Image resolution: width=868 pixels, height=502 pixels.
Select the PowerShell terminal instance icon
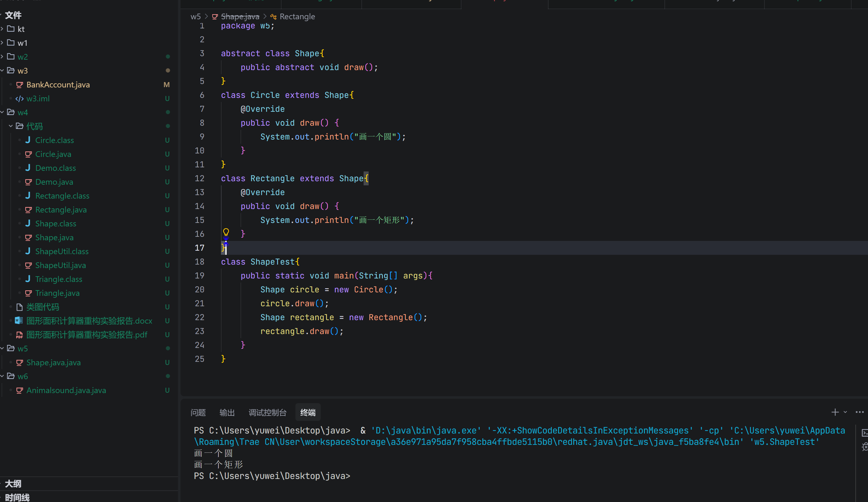coord(865,433)
